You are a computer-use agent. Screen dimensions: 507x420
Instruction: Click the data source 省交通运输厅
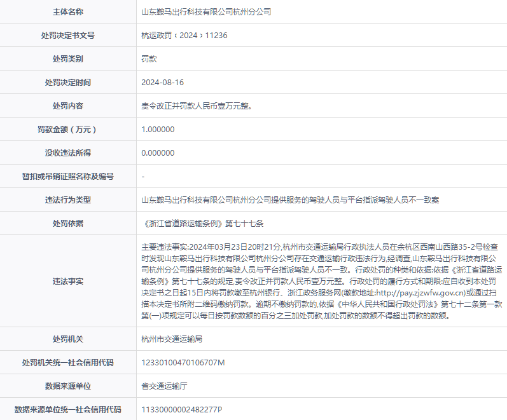164,386
